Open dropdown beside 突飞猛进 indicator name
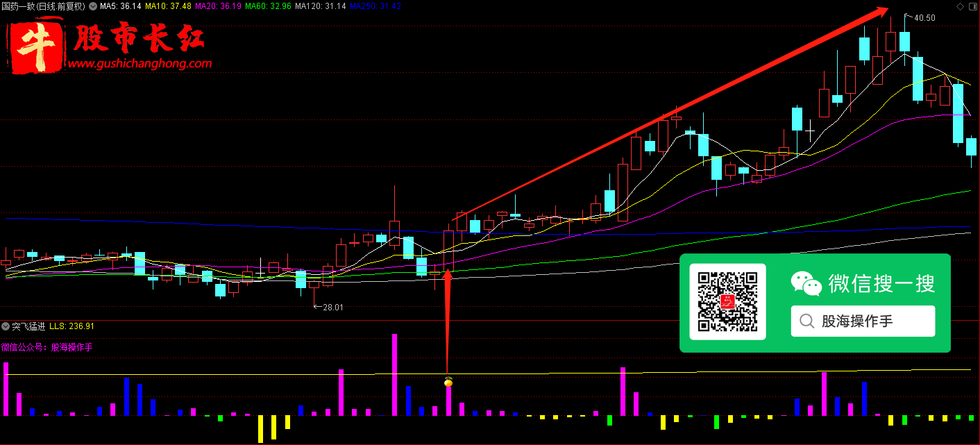Screen dimensions: 980x445 click(x=6, y=326)
